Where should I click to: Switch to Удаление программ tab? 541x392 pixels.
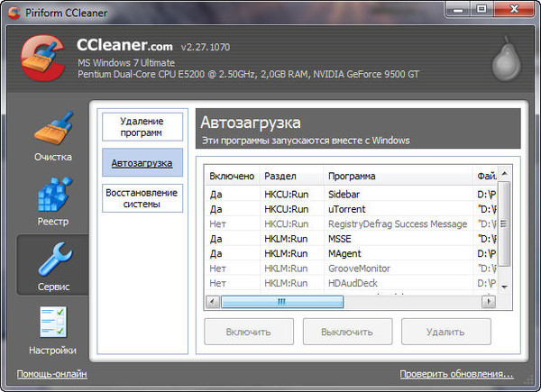(x=142, y=126)
